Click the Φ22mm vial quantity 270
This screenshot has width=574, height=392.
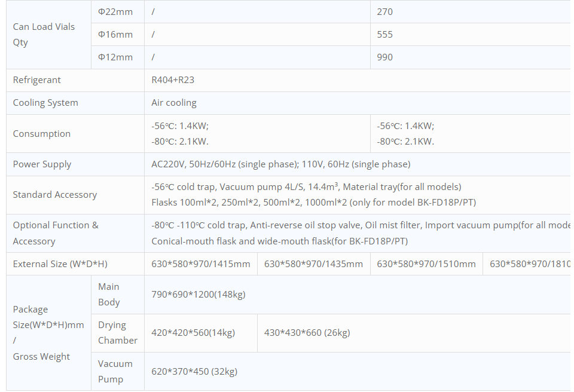tap(384, 12)
